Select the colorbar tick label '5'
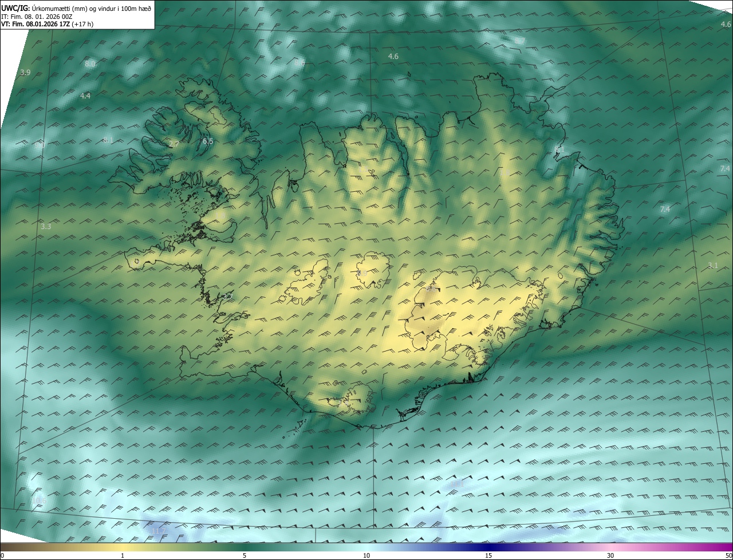The width and height of the screenshot is (733, 560). click(245, 555)
